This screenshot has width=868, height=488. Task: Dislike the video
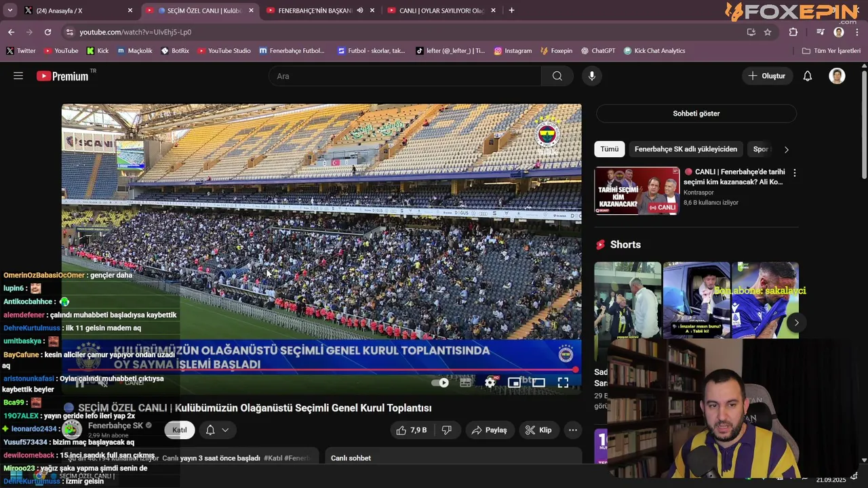[x=447, y=430]
